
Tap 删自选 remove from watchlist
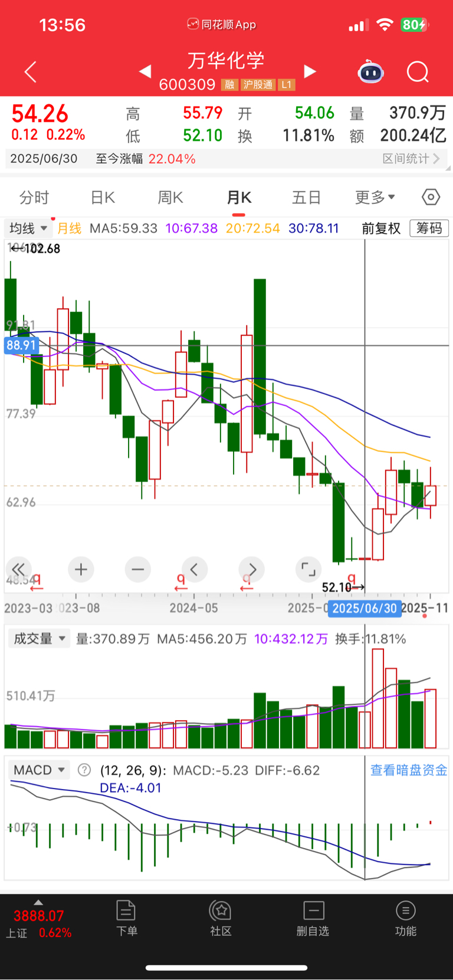tap(313, 918)
